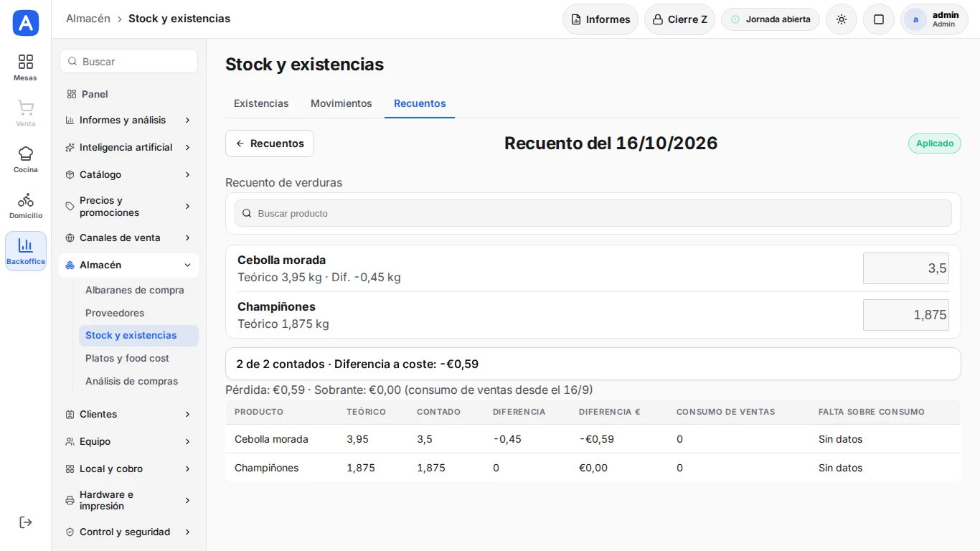Click the app logo icon
The height and width of the screenshot is (551, 980).
(26, 23)
